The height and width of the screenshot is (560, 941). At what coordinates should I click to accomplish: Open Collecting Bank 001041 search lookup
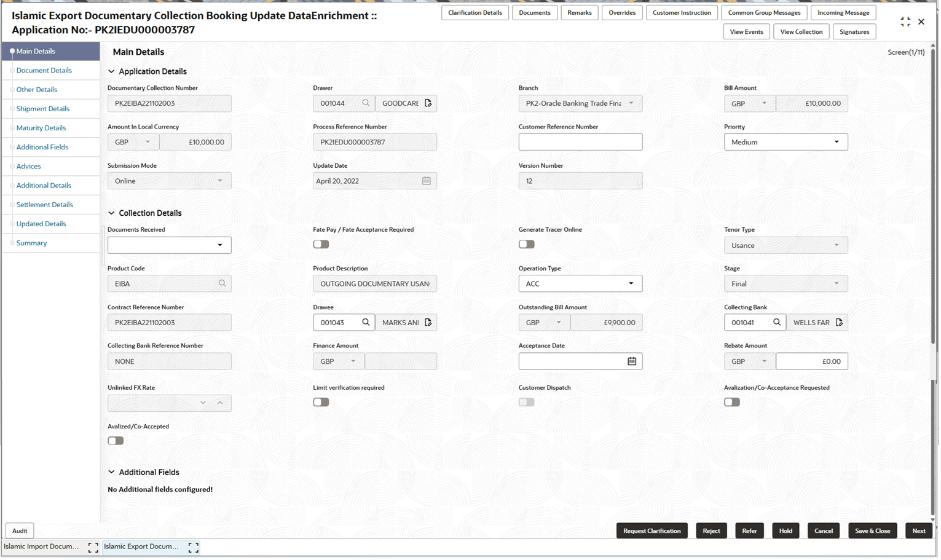coord(777,322)
